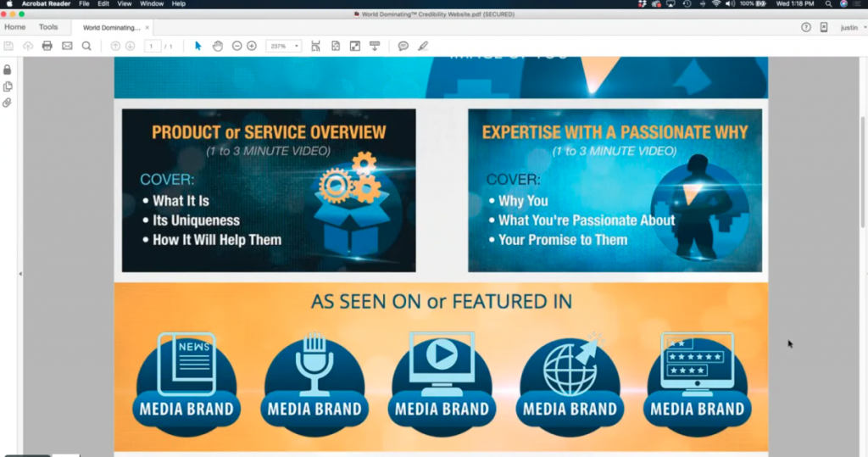This screenshot has height=457, width=868.
Task: Click the page number input field
Action: (153, 46)
